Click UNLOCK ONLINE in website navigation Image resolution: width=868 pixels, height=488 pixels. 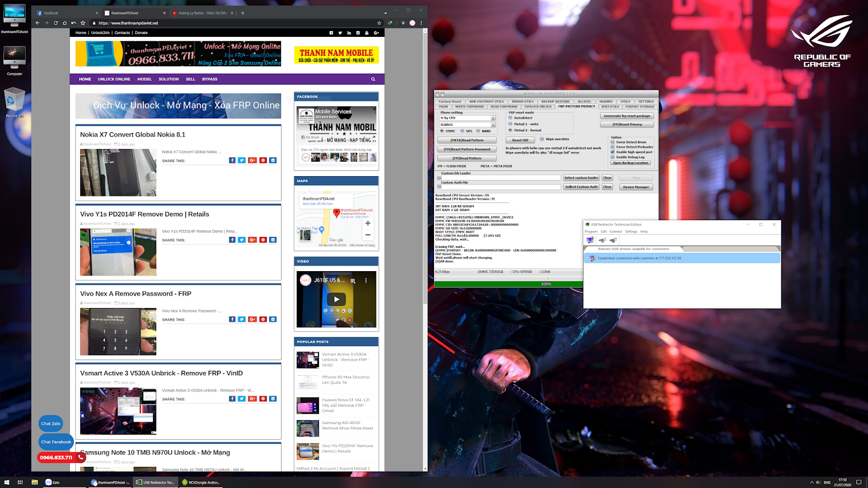(x=114, y=79)
